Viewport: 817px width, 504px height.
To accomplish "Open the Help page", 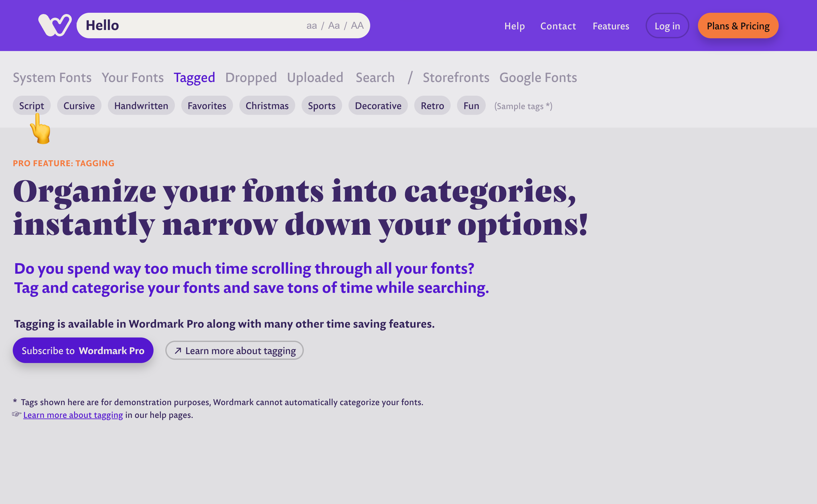I will coord(514,26).
